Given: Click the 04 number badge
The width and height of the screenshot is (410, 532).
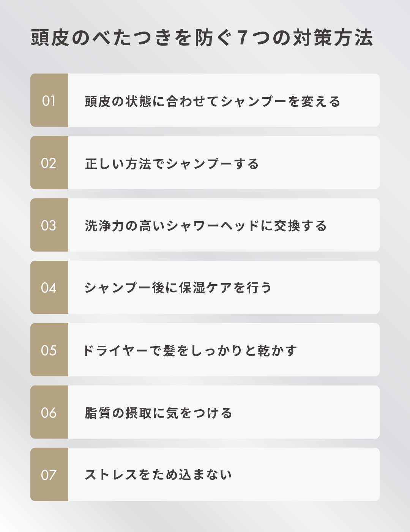Looking at the screenshot, I should tap(49, 287).
